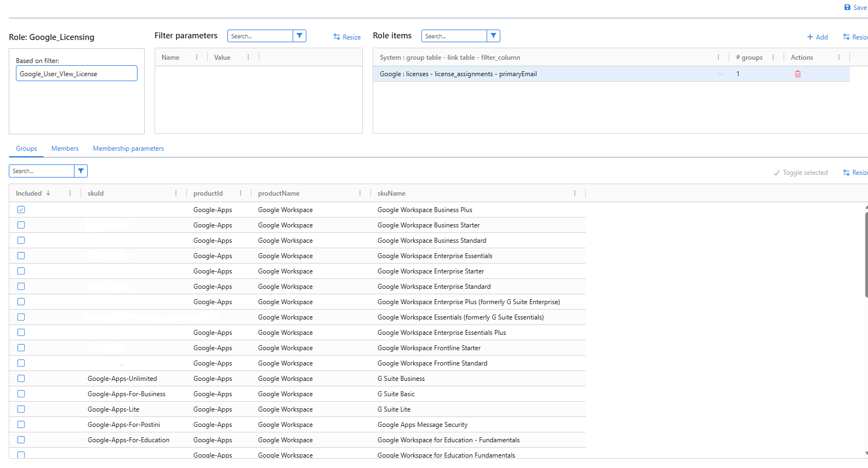Open filter icon next to Filter parameters search
Screen dimensions: 868x468
(x=299, y=36)
